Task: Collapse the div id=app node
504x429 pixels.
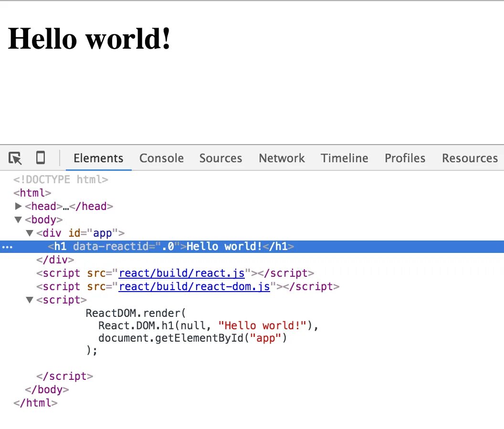Action: coord(30,233)
